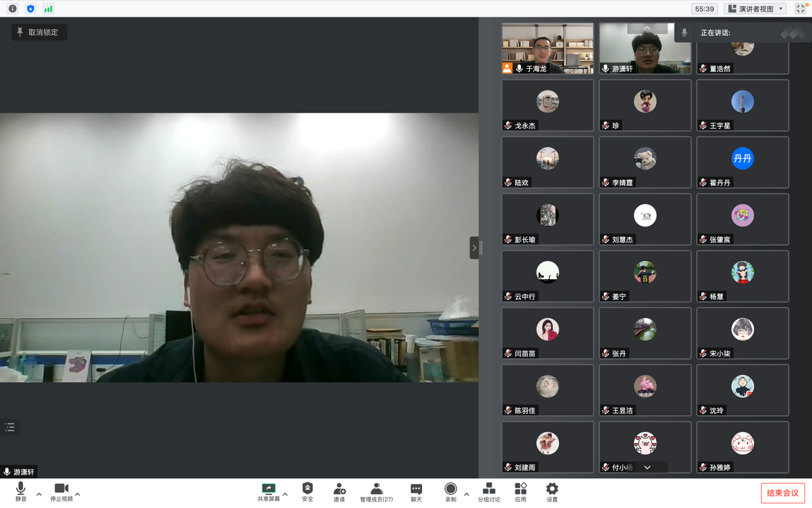The width and height of the screenshot is (812, 508).
Task: Collapse the participant gallery side panel
Action: point(474,248)
